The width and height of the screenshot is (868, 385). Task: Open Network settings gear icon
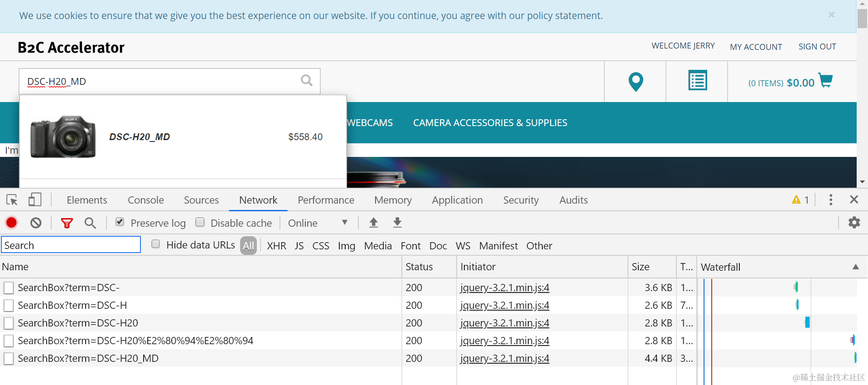click(x=854, y=222)
